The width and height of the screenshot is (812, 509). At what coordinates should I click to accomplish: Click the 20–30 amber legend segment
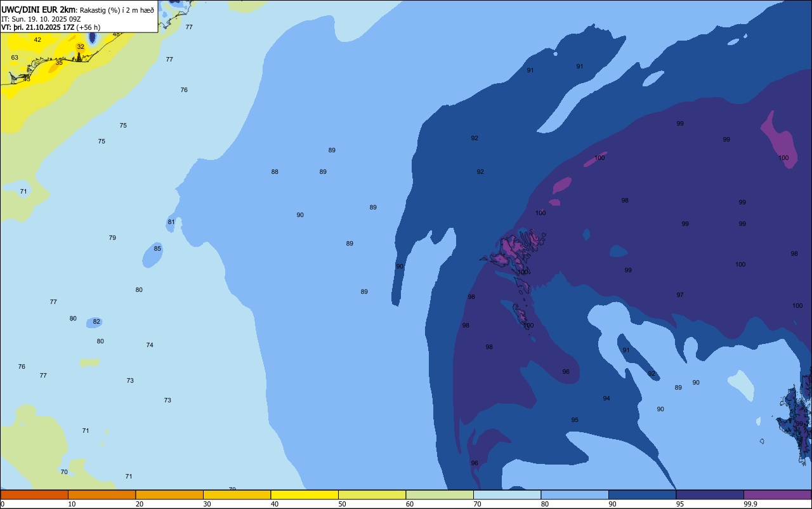pyautogui.click(x=169, y=494)
